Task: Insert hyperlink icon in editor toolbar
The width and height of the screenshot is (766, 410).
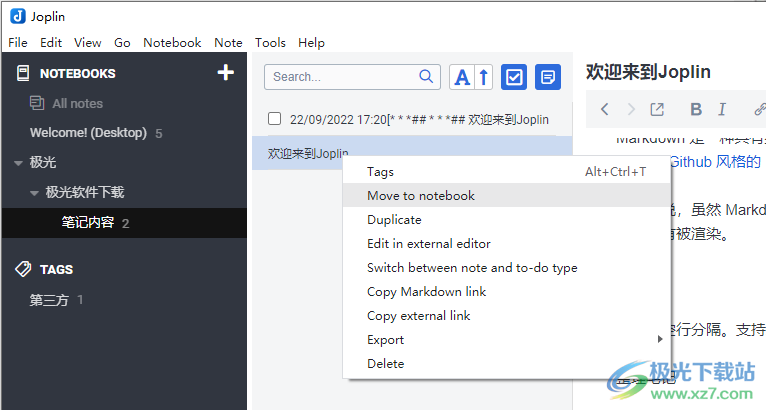Action: point(760,109)
